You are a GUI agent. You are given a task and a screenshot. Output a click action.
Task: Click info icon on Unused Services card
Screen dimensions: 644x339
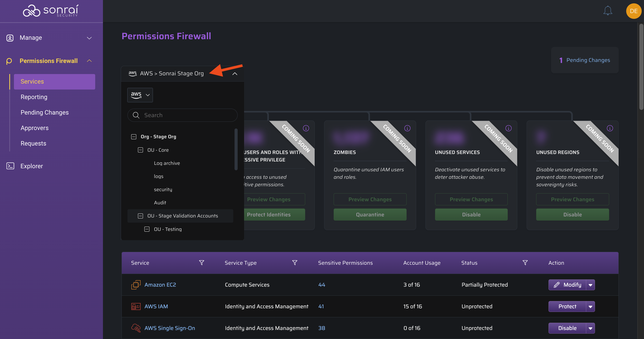(x=508, y=128)
